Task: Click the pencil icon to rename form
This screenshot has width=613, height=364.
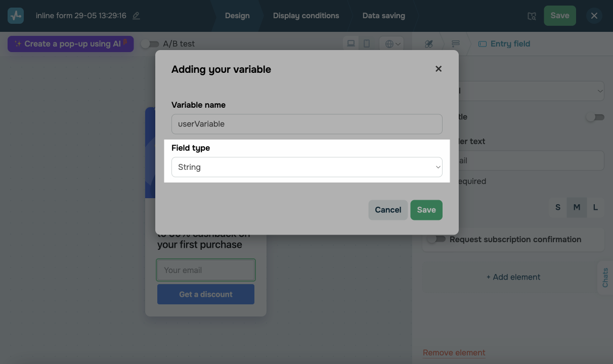Action: [x=136, y=16]
